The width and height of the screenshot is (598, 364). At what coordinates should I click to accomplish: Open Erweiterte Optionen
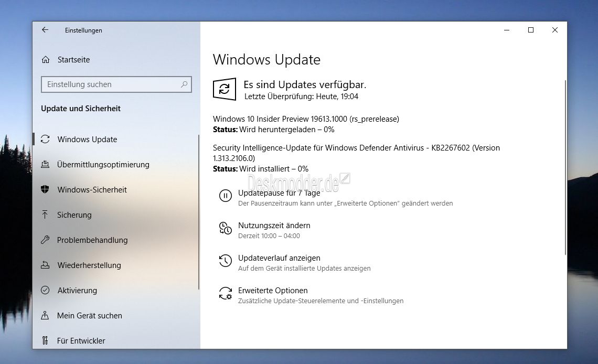point(273,291)
